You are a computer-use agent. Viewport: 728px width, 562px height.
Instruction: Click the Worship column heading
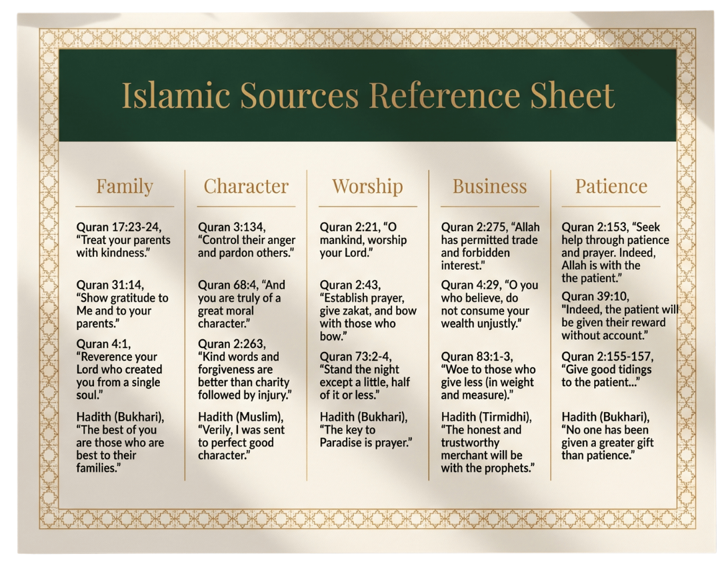coord(367,187)
